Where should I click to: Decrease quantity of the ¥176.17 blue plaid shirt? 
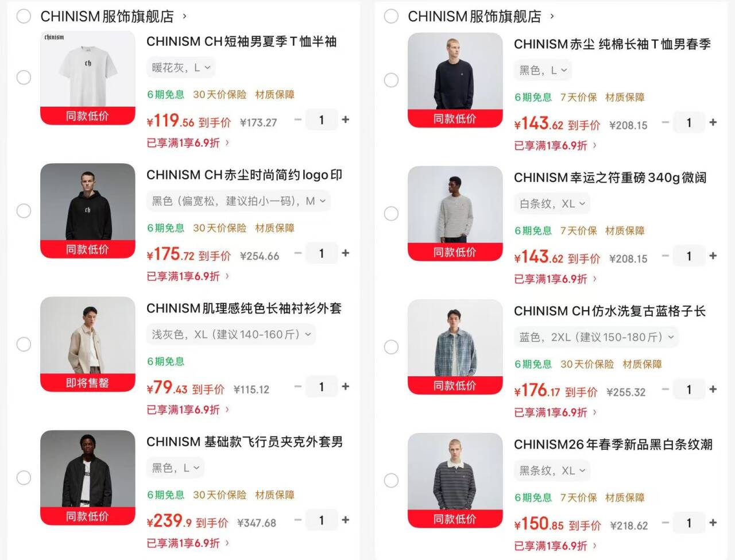(x=665, y=389)
